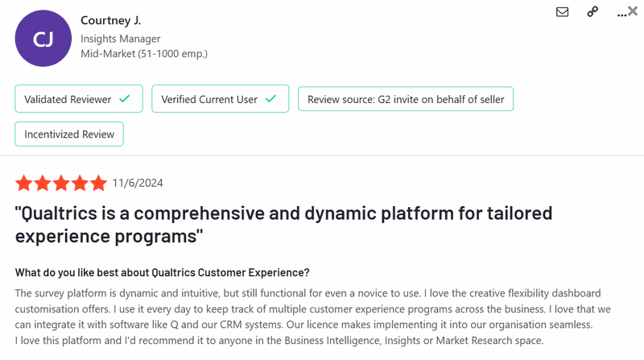Click checkmark inside Validated Reviewer badge
The width and height of the screenshot is (644, 360).
[x=125, y=99]
